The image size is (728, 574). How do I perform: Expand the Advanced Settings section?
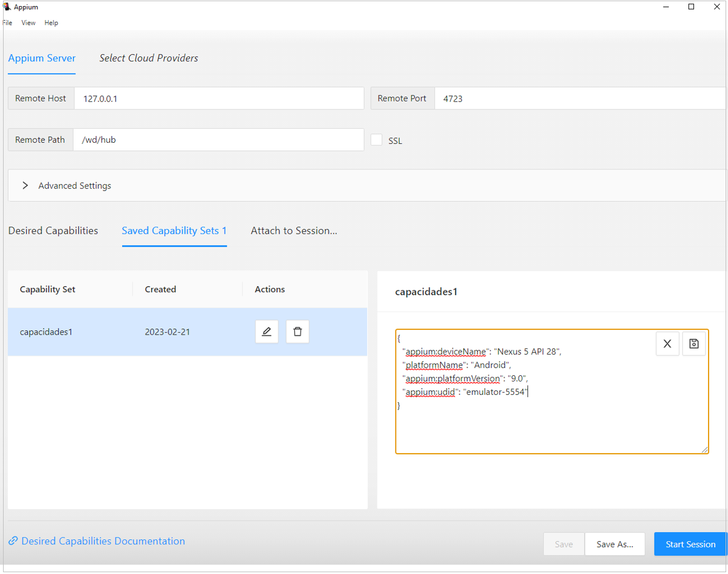26,186
